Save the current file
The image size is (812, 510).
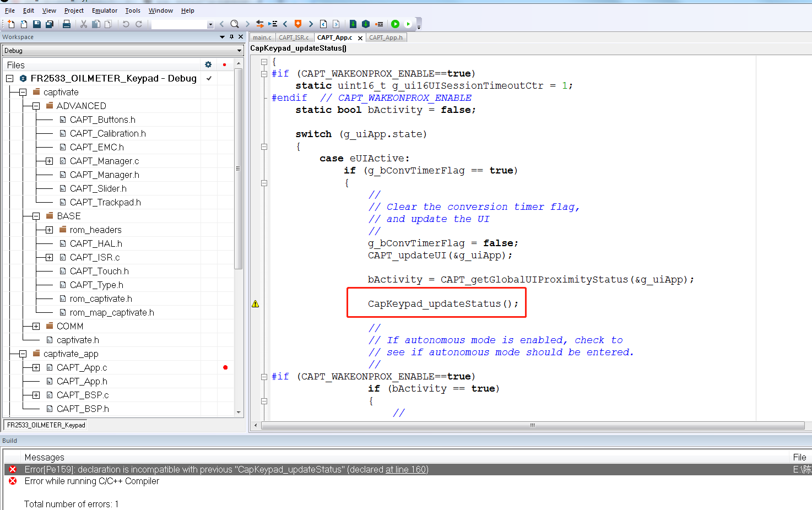37,24
